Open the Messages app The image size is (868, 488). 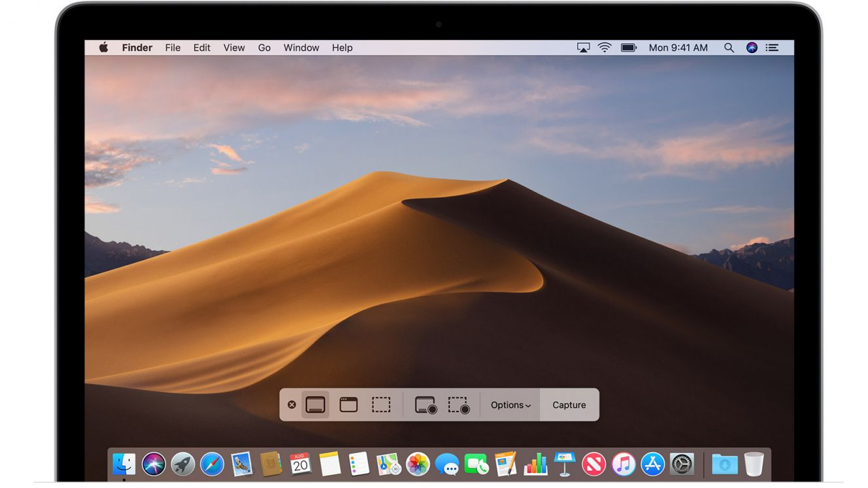pyautogui.click(x=449, y=465)
